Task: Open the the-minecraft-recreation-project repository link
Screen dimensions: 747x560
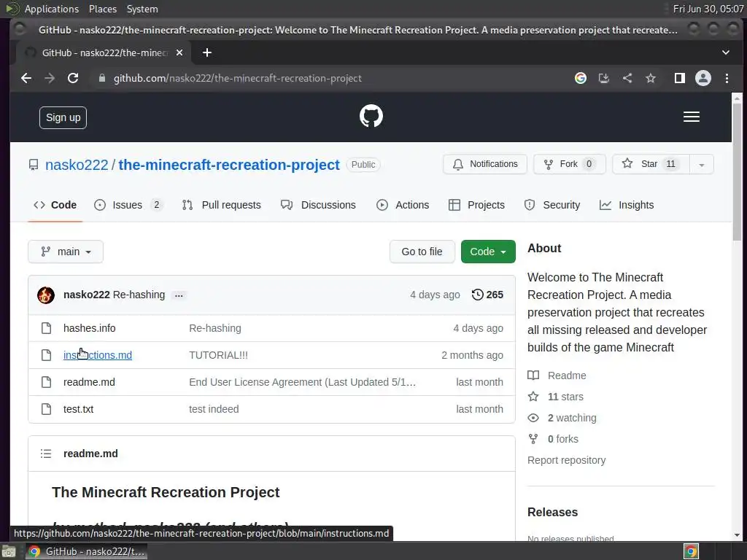Action: 229,165
